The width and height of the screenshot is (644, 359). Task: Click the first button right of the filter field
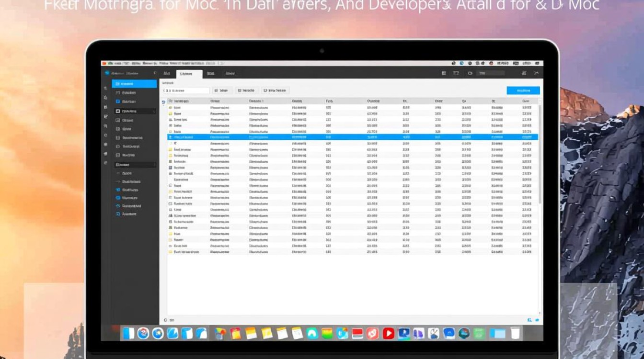point(223,90)
